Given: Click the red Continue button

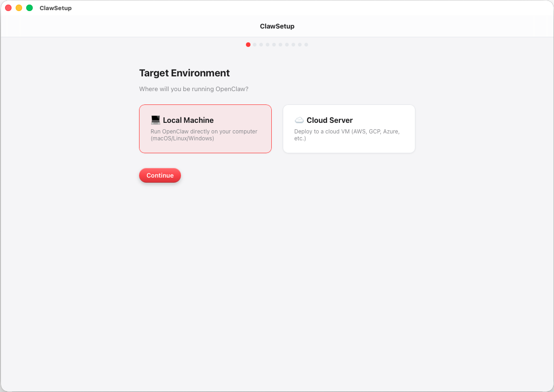Looking at the screenshot, I should point(160,175).
